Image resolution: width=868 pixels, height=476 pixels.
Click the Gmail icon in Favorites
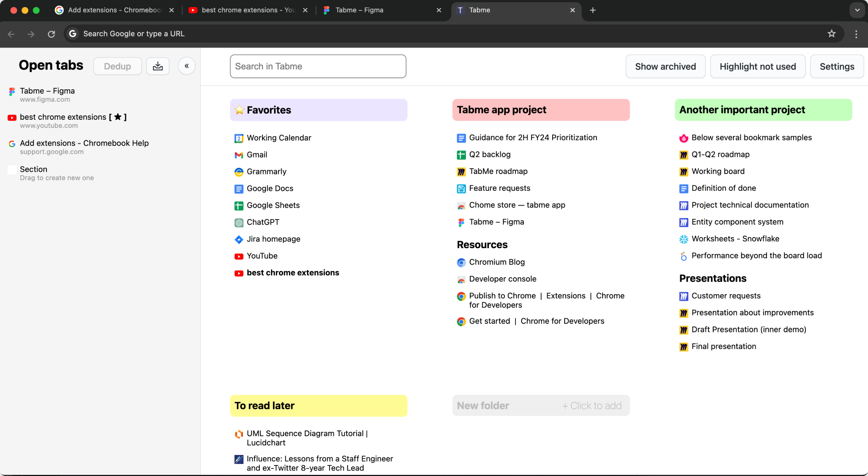pyautogui.click(x=239, y=155)
